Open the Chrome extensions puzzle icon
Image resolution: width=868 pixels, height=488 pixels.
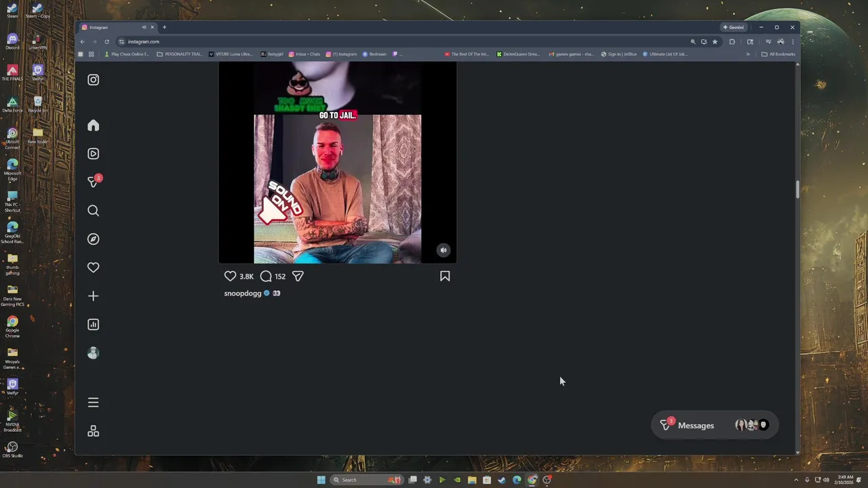pos(732,41)
